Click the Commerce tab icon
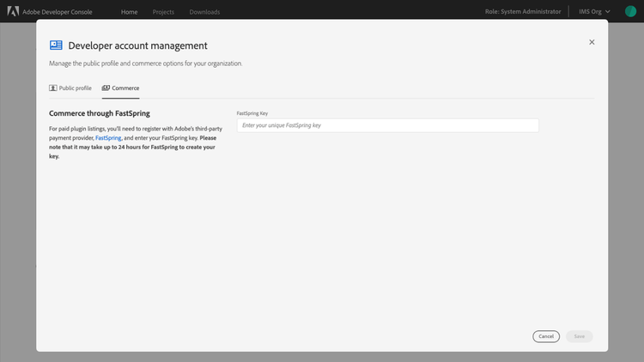The image size is (644, 362). [x=106, y=87]
